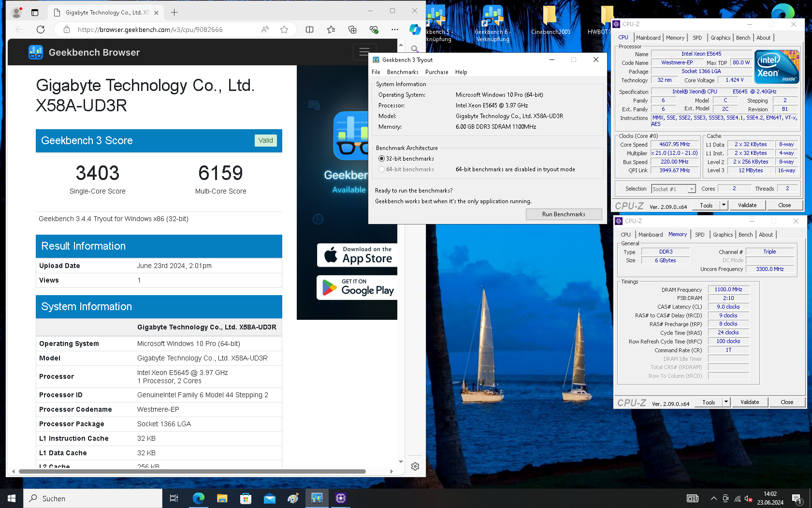Select 32-bit benchmarks radio button
812x508 pixels.
click(x=382, y=159)
